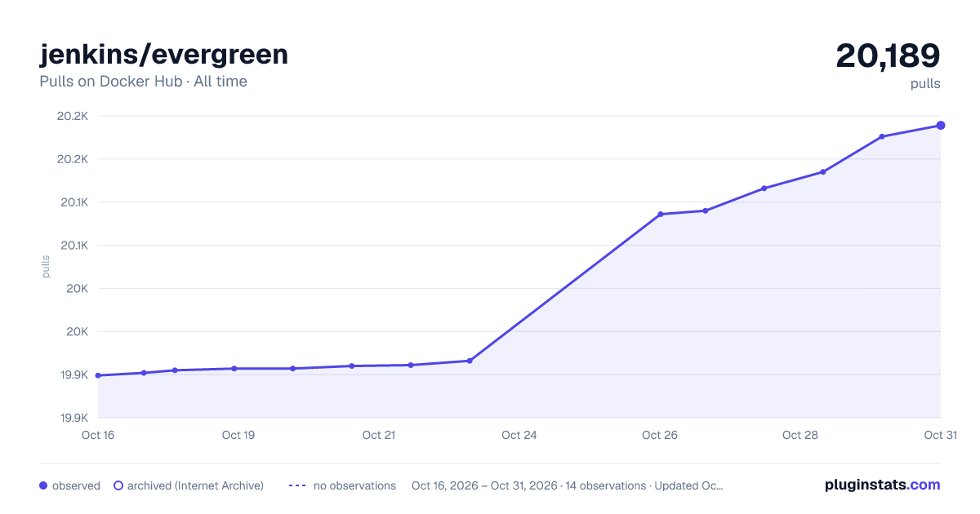
Task: Click the Oct 24 axis label
Action: coord(519,435)
